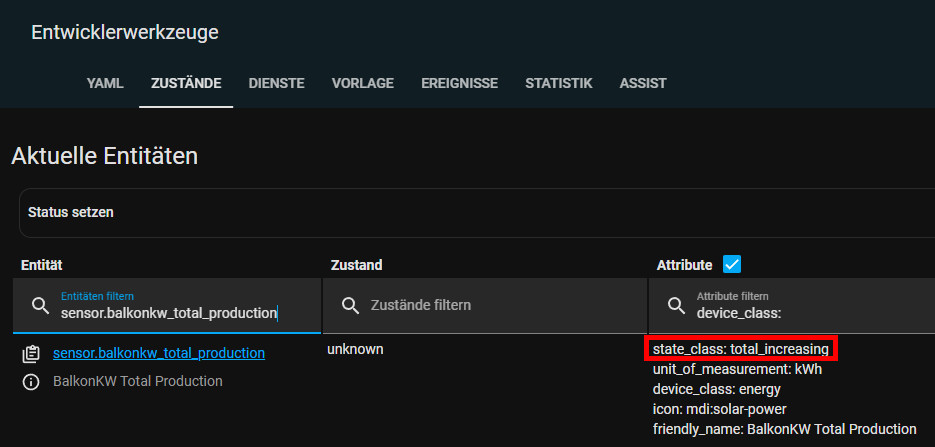Click the copy entity ID clipboard icon

point(31,353)
